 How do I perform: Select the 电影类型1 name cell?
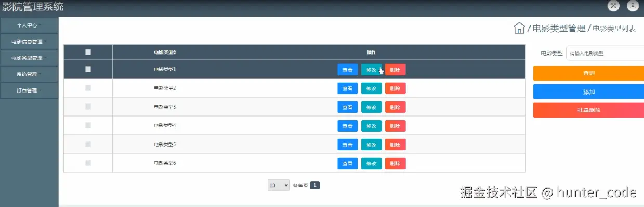pos(165,69)
